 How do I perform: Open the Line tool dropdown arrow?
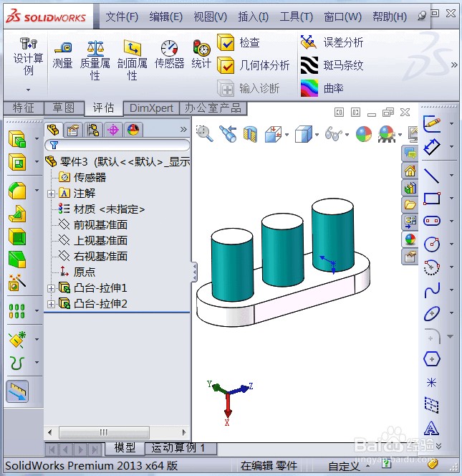(x=452, y=175)
